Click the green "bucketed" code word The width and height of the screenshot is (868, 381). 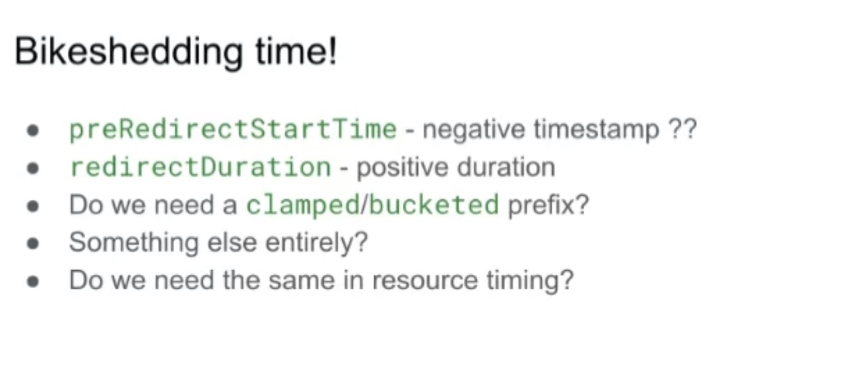click(x=433, y=205)
